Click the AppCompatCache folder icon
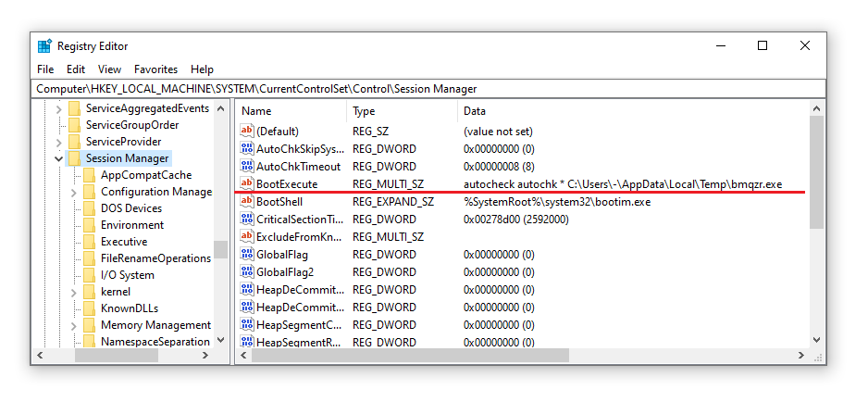 click(x=89, y=175)
